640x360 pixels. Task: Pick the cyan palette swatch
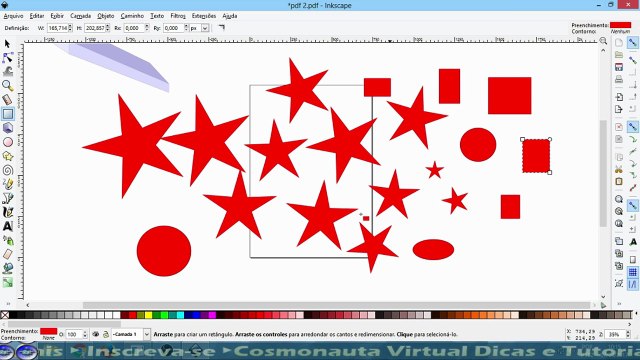[x=180, y=315]
